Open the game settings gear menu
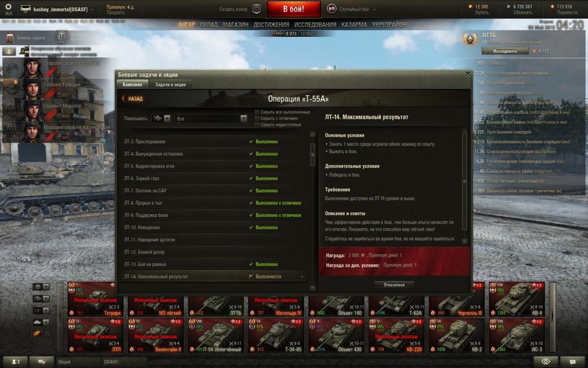The width and height of the screenshot is (588, 368). click(x=8, y=7)
